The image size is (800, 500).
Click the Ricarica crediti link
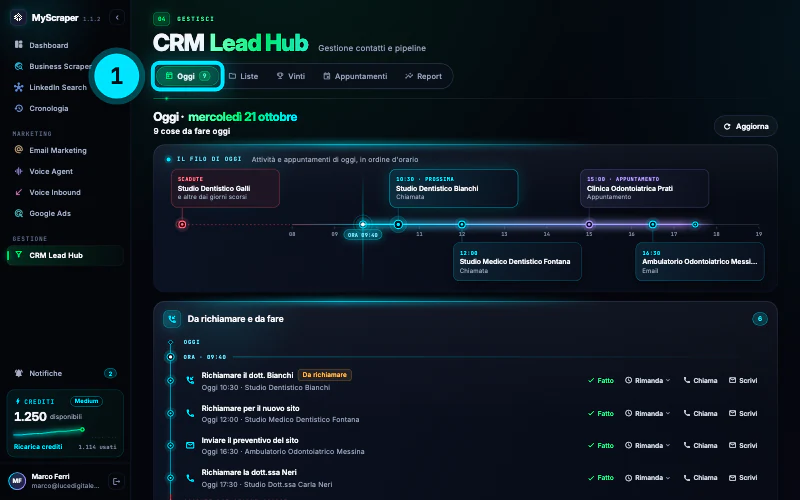38,446
